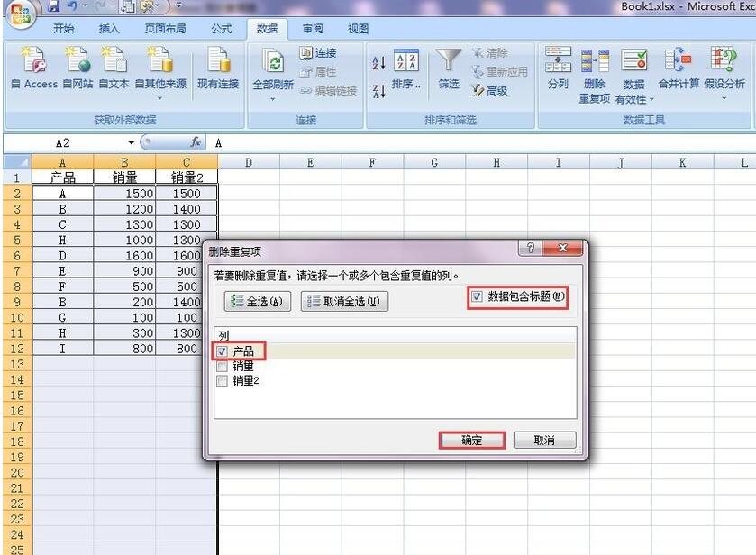
Task: Click the 确定 button in the dialog
Action: [x=472, y=441]
